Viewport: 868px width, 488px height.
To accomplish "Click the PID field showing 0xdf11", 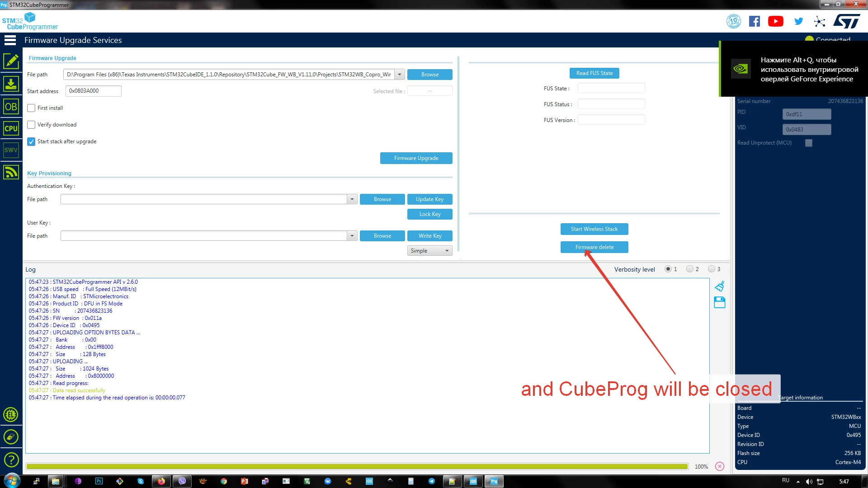I will point(807,114).
